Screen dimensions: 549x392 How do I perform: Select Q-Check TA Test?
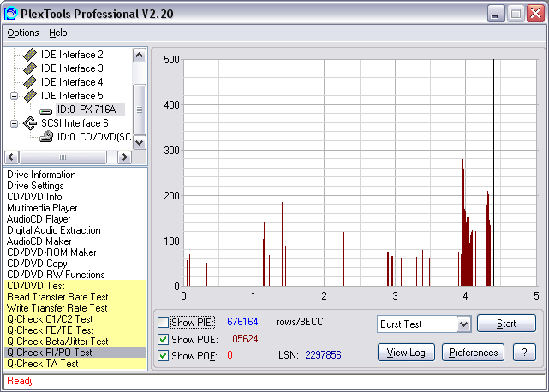tap(75, 364)
